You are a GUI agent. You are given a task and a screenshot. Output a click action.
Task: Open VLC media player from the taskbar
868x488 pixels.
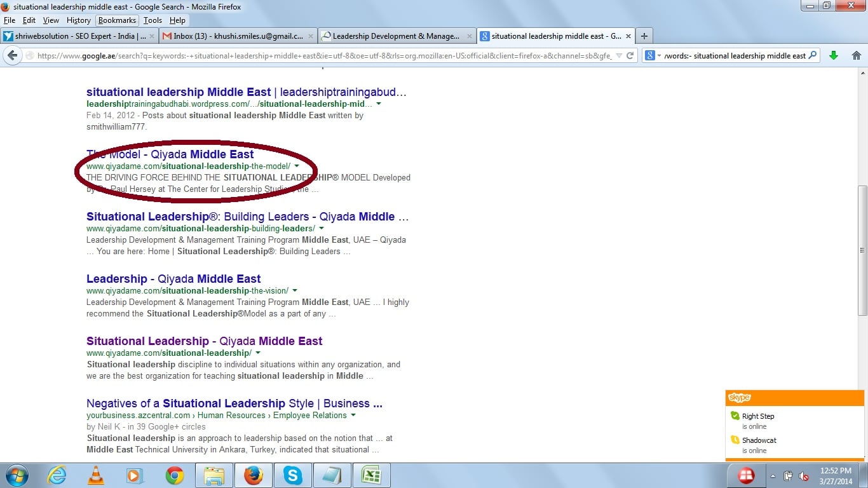96,475
